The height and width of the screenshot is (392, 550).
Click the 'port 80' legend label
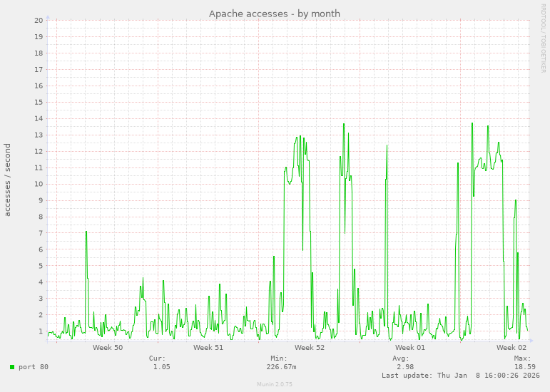point(34,367)
